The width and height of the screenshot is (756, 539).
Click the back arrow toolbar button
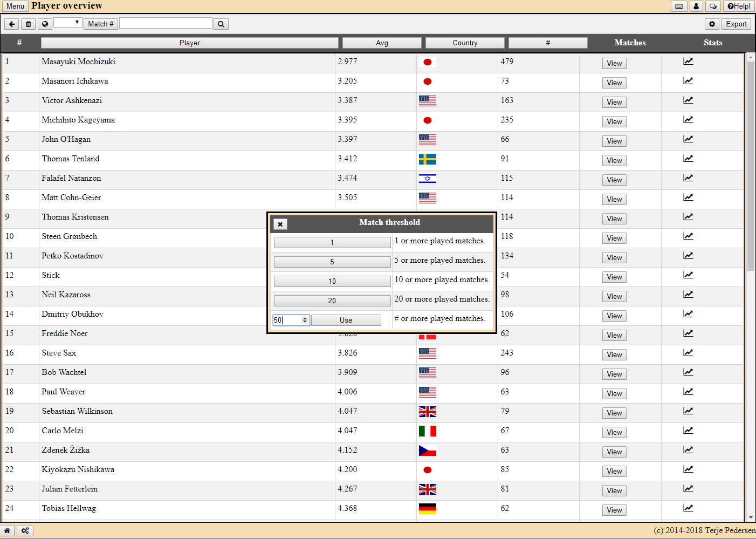(x=12, y=24)
